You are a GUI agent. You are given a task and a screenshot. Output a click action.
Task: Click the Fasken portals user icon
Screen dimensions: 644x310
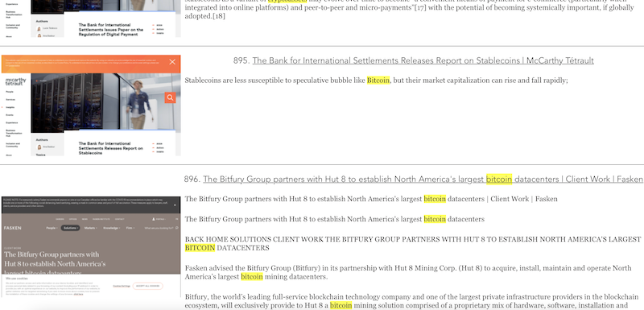point(154,219)
